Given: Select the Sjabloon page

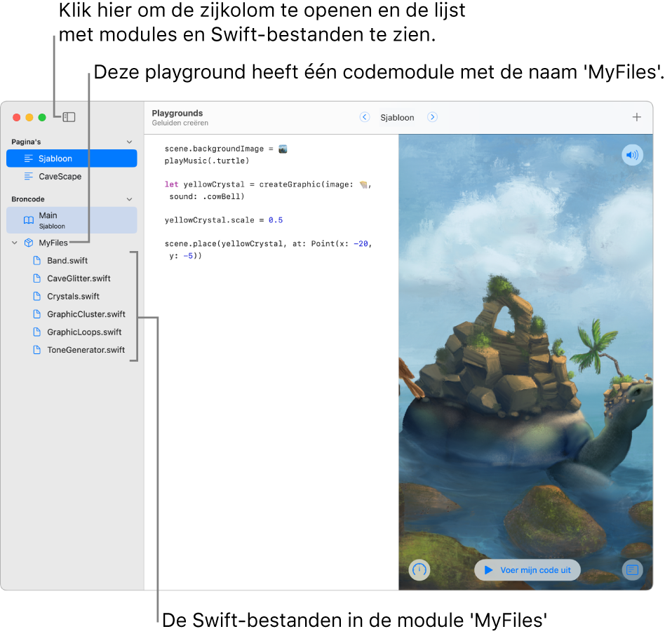Looking at the screenshot, I should point(72,158).
